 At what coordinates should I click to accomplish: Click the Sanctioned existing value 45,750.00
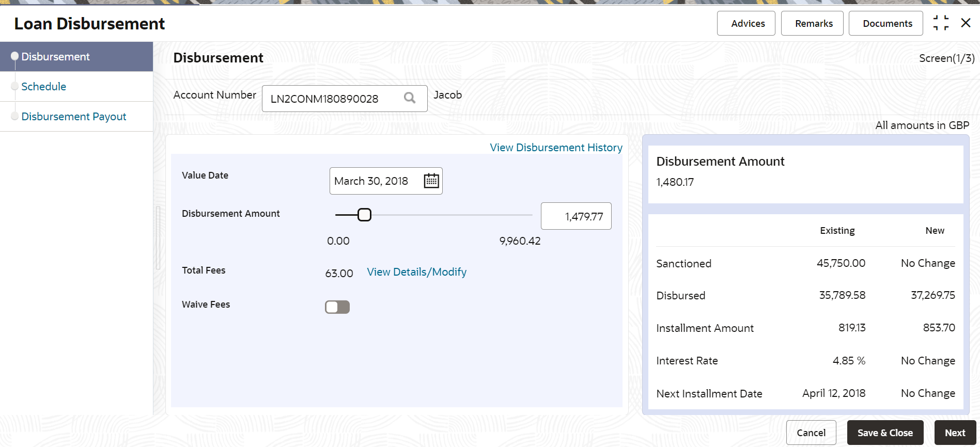(x=841, y=263)
